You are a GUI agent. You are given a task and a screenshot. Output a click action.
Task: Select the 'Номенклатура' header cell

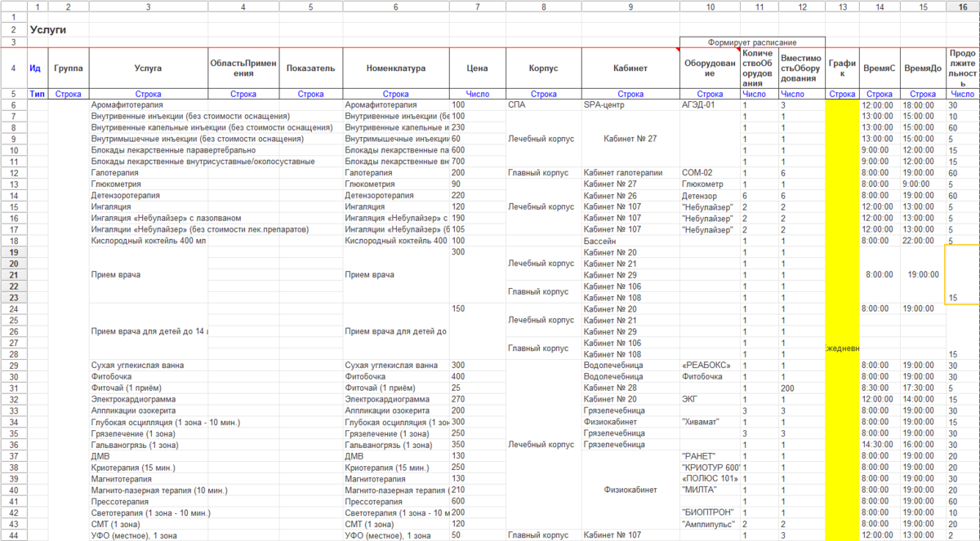(396, 69)
